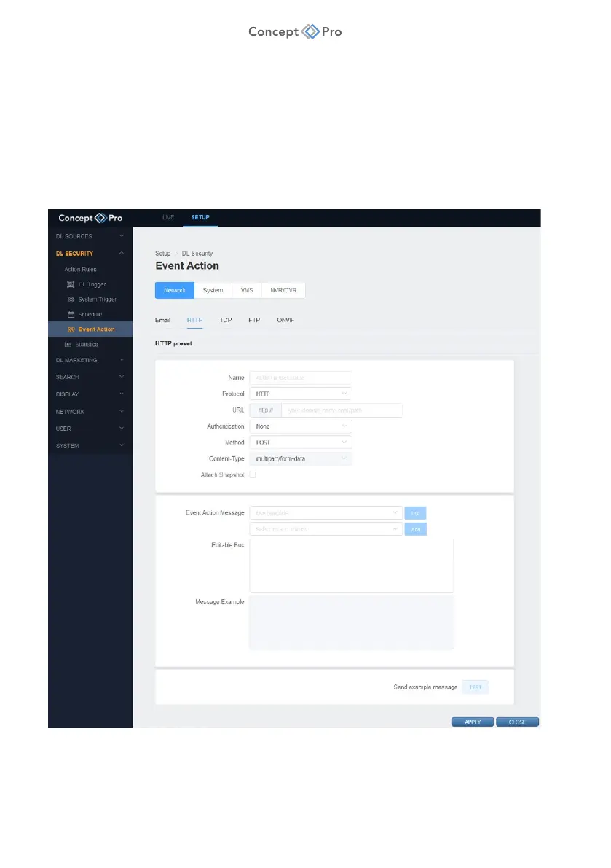Open the Authentication dropdown
Screen dimensions: 611x868
[301, 426]
